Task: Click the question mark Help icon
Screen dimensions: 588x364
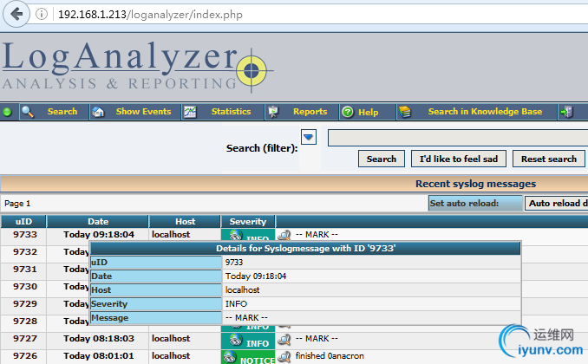Action: [348, 112]
